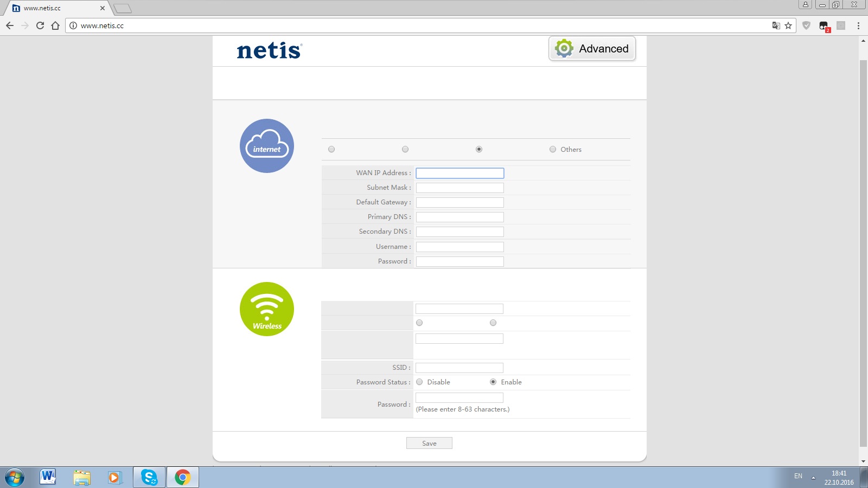The image size is (868, 488).
Task: Bookmark this page with the star
Action: (x=788, y=25)
